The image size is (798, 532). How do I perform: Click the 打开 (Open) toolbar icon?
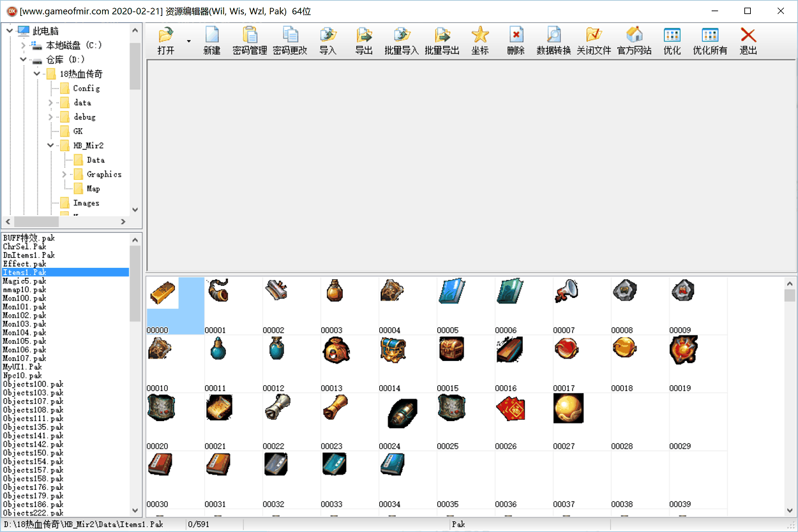(166, 41)
